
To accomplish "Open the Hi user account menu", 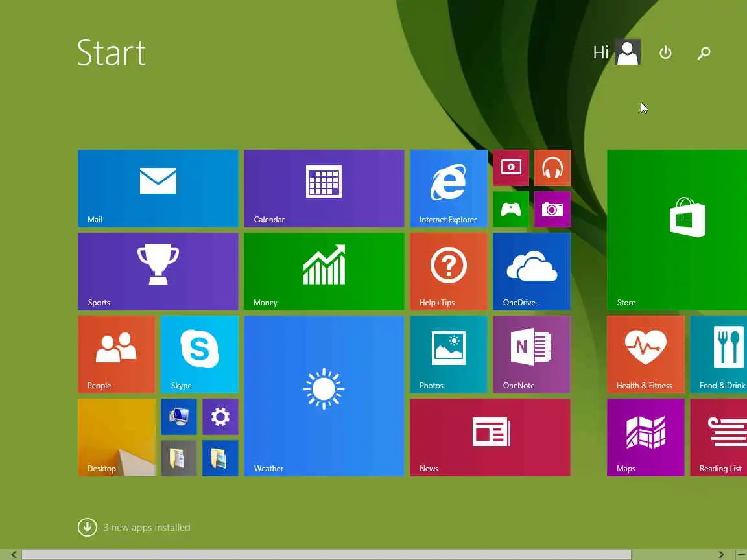I will tap(617, 52).
